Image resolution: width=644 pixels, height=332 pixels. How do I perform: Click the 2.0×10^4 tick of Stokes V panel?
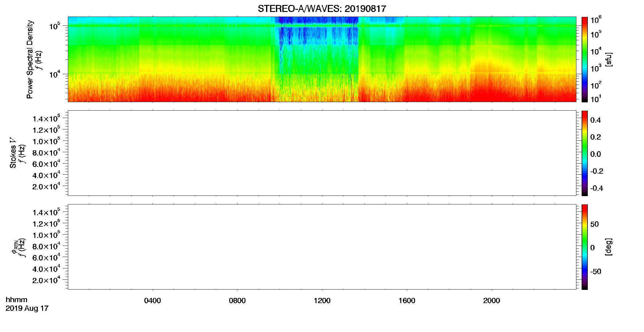tap(46, 186)
